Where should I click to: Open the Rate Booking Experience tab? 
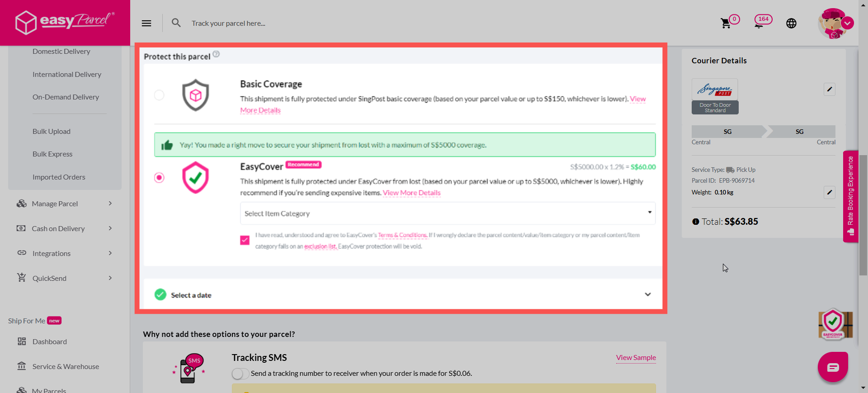(850, 196)
